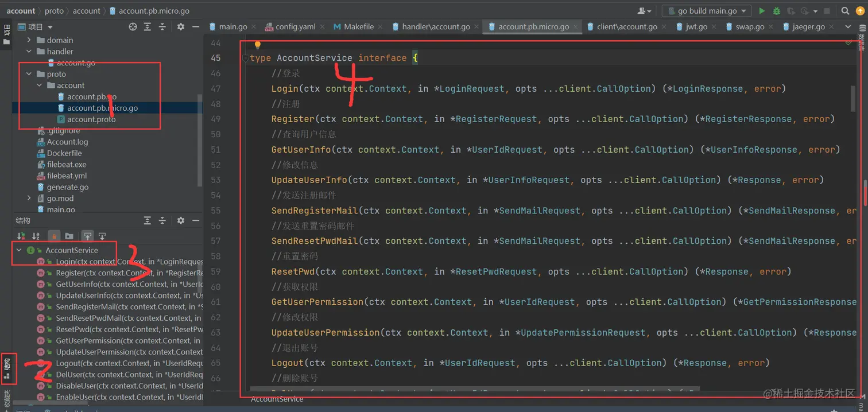Collapse the handler folder
This screenshot has height=412, width=868.
29,52
